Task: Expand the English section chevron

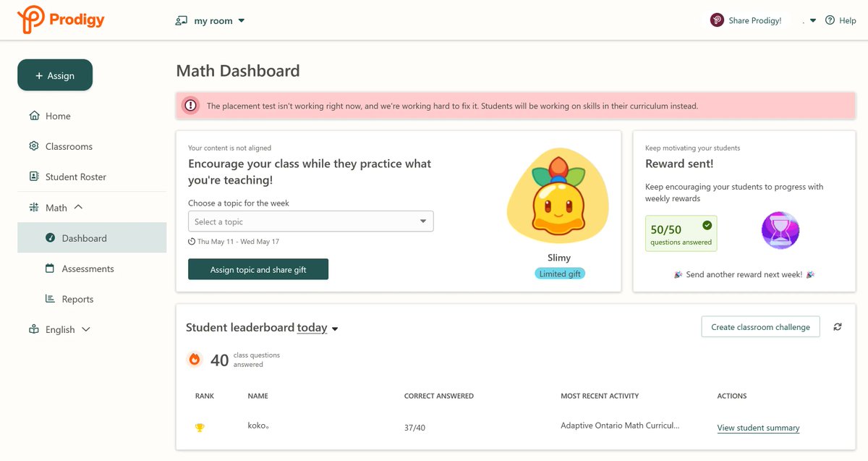Action: (86, 329)
